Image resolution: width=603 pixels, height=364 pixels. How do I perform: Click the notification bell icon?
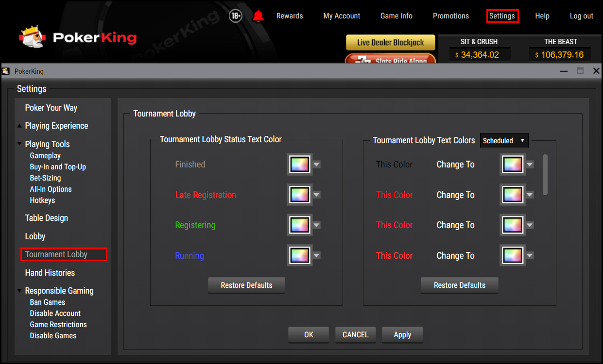point(258,16)
